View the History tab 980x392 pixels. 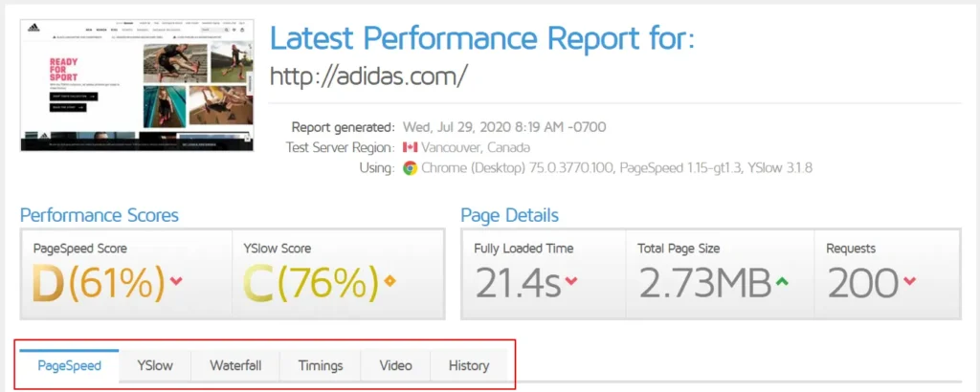click(x=469, y=365)
